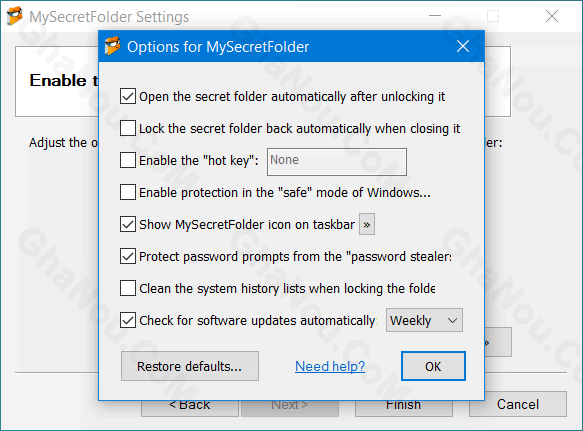Uncheck open secret folder automatically after unlocking
Viewport: 583px width, 431px height.
point(128,96)
